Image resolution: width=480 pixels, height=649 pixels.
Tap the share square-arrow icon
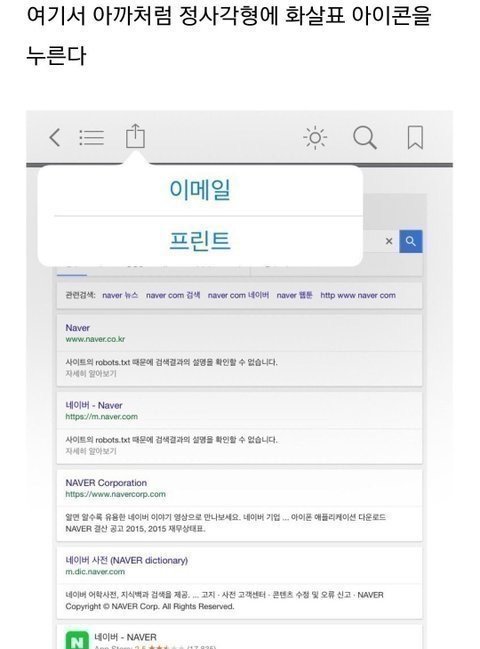coord(135,136)
